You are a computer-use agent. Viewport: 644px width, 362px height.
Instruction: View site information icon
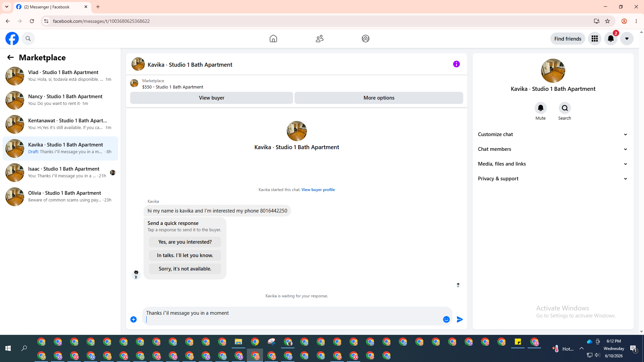[x=46, y=21]
